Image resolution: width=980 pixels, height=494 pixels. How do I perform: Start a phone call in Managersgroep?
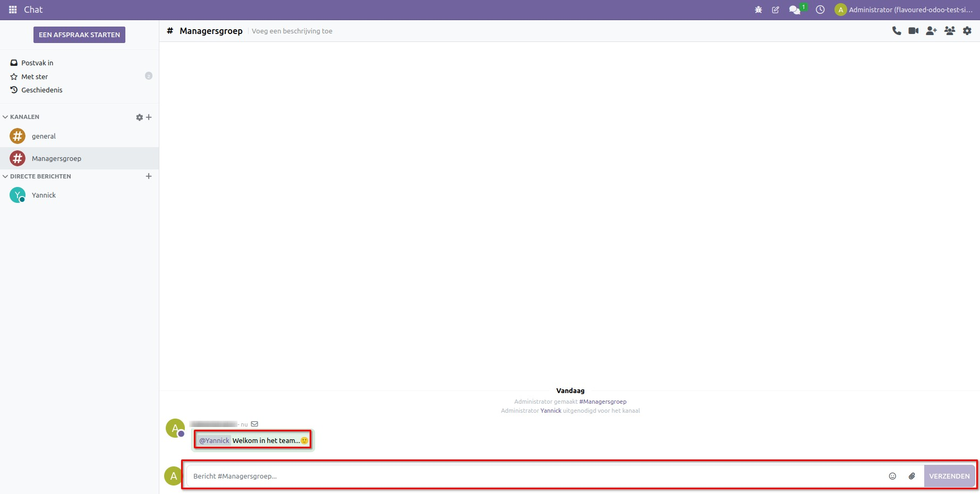coord(897,31)
